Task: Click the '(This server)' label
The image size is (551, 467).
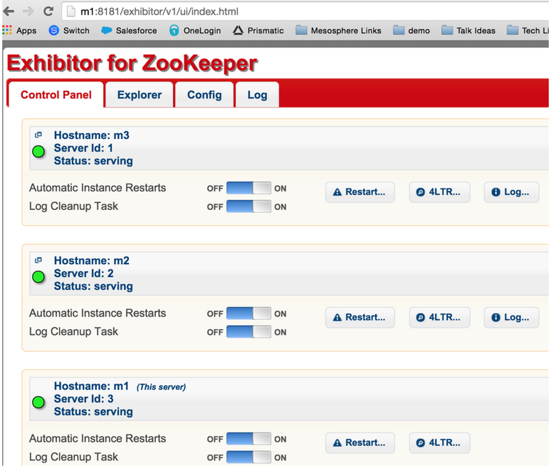Action: [x=161, y=387]
